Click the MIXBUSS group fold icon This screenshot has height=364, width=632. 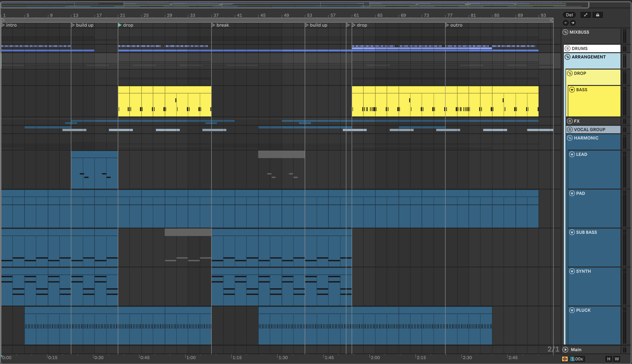coord(565,32)
